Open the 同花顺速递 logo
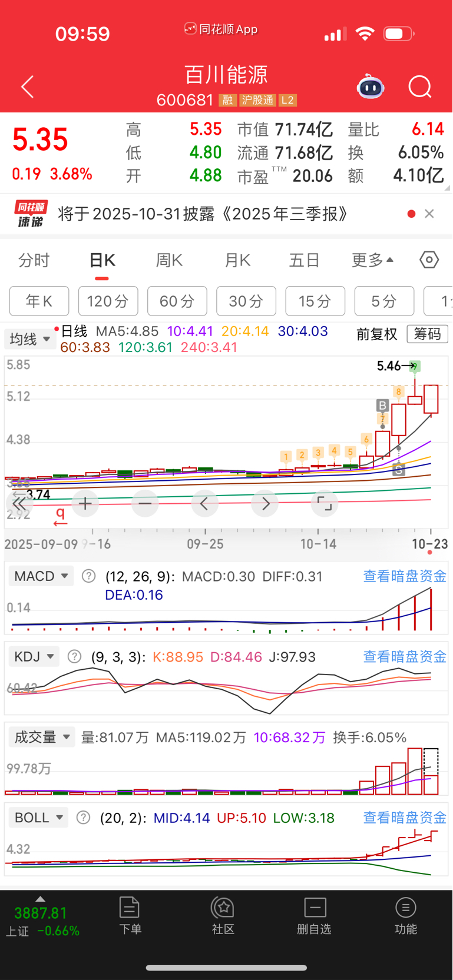Viewport: 453px width, 980px height. pyautogui.click(x=31, y=214)
